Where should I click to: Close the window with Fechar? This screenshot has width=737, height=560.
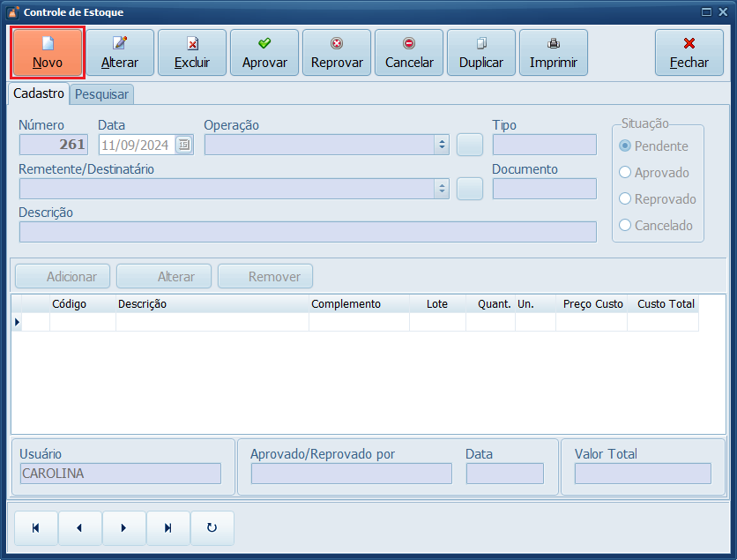689,53
